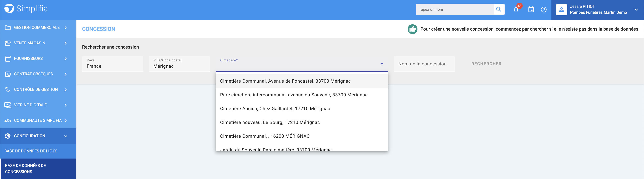Click the Pays field with France
The width and height of the screenshot is (644, 179).
pos(113,64)
